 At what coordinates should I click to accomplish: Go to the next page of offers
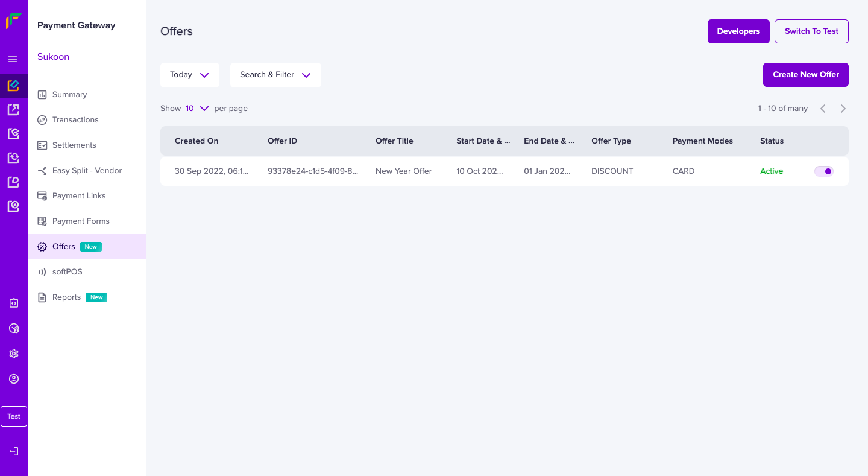click(x=843, y=108)
